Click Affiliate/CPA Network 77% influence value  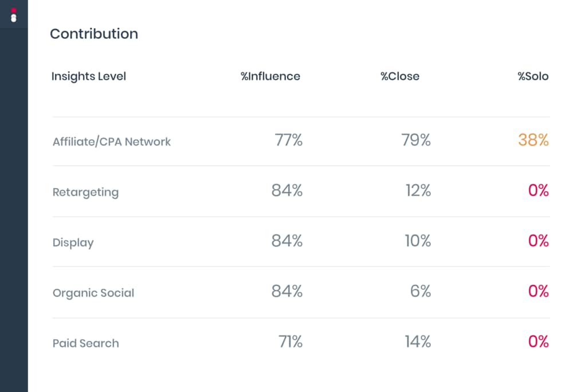click(289, 140)
